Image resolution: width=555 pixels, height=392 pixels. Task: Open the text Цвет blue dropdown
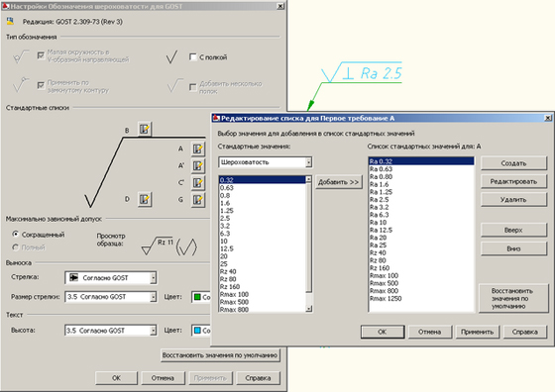coord(201,331)
